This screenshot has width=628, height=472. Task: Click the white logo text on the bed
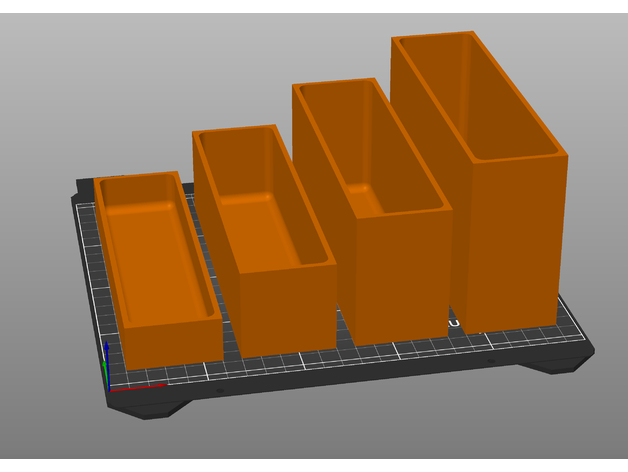(453, 324)
